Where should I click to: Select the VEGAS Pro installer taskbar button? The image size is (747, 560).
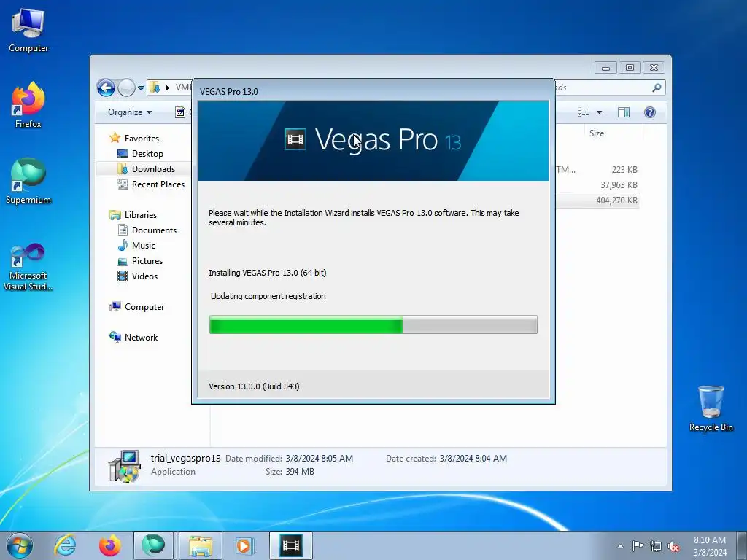pos(290,545)
